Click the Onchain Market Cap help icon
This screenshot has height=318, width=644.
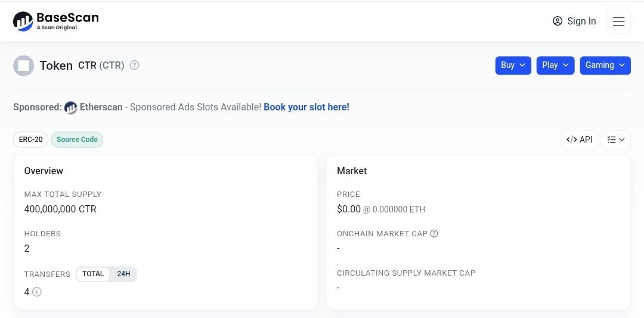(x=434, y=233)
